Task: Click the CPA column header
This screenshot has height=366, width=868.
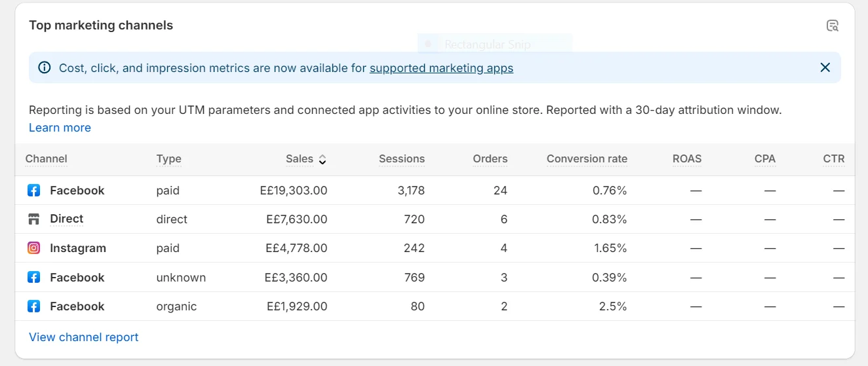Action: 764,158
